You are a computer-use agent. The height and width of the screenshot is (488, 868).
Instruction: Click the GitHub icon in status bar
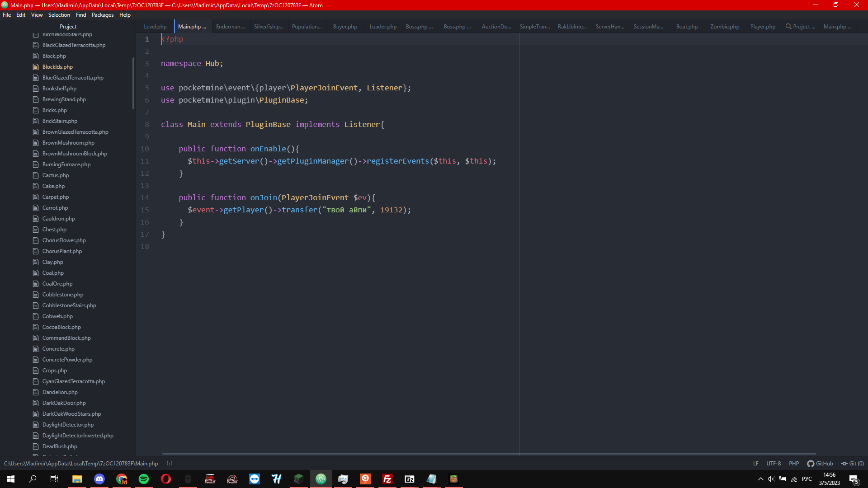pos(811,464)
